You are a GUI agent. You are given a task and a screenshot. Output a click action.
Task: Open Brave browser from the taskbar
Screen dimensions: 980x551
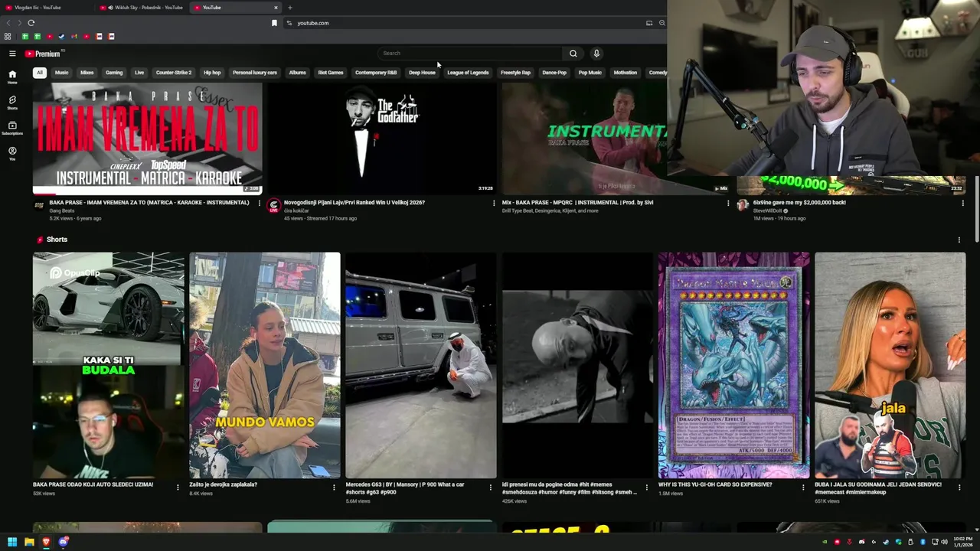coord(46,542)
